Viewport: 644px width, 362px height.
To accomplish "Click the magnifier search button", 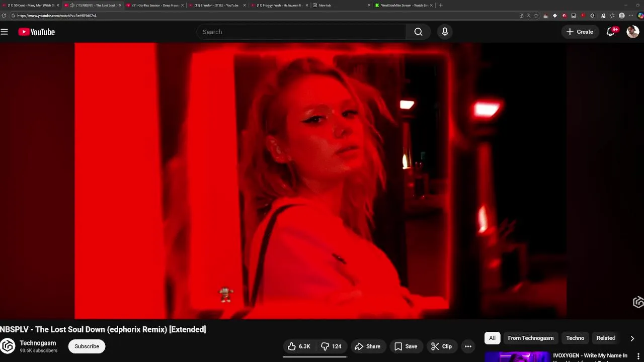I will [418, 32].
